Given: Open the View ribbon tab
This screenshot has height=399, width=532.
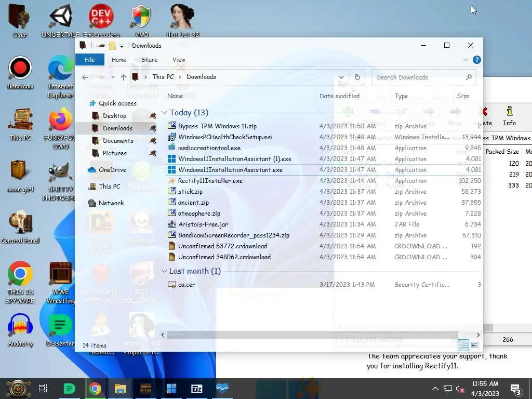Looking at the screenshot, I should pos(179,60).
